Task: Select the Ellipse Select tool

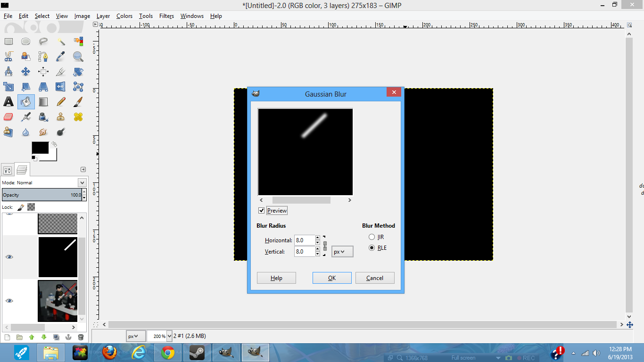Action: tap(25, 41)
